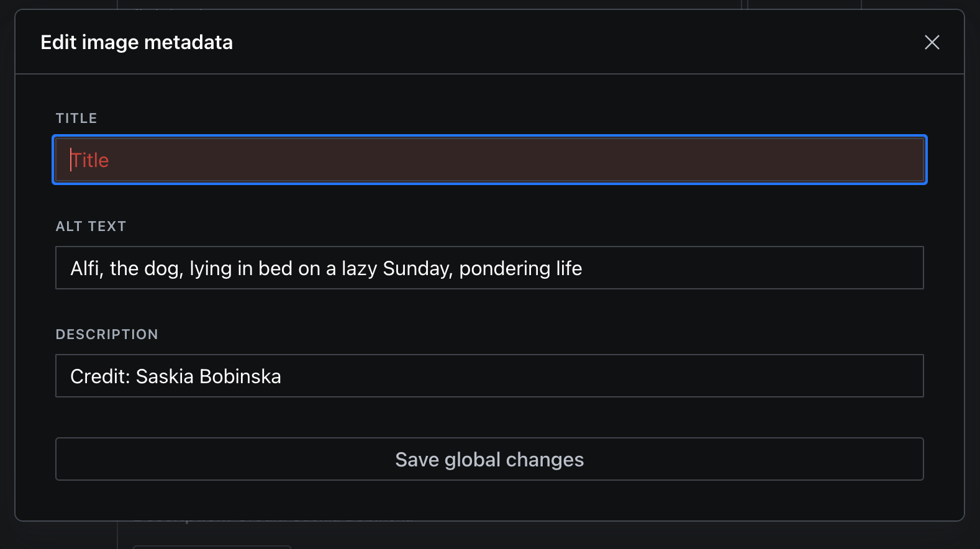Click the Title placeholder text
Viewport: 980px width, 549px height.
click(x=90, y=160)
